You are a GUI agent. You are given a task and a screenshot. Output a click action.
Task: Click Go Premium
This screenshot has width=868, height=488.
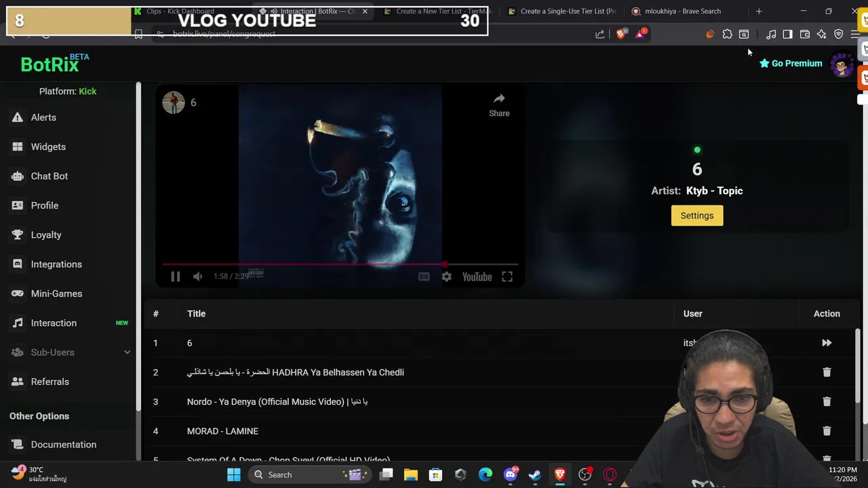click(791, 63)
